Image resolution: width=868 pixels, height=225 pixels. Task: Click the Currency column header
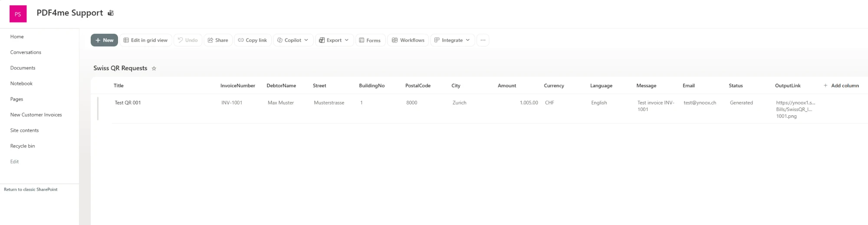click(554, 86)
